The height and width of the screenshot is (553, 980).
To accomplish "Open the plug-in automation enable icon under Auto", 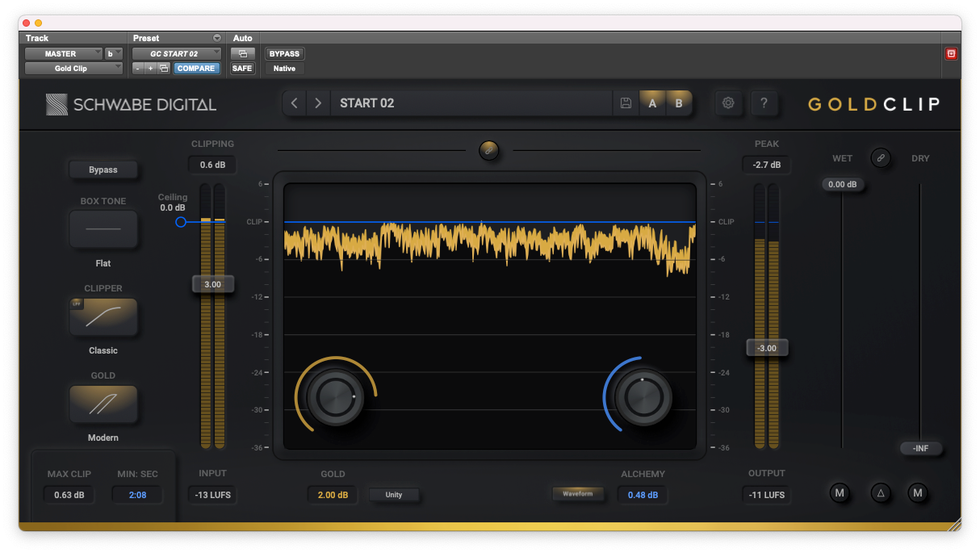I will point(242,54).
